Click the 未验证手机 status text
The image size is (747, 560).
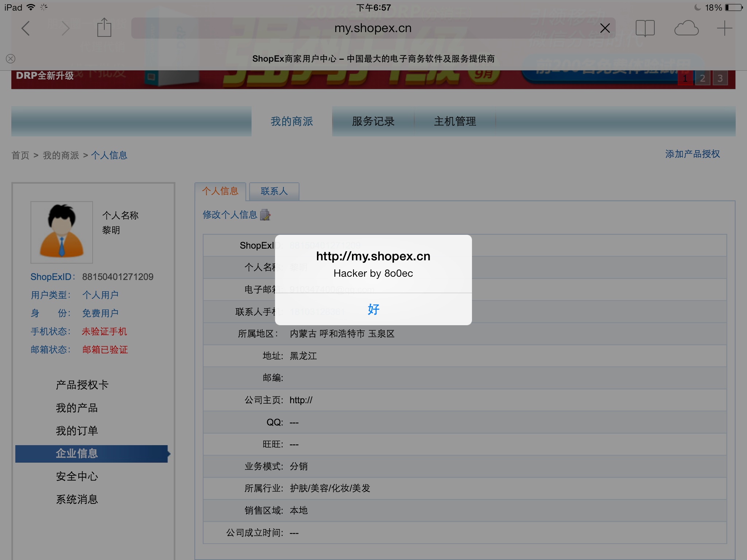(105, 331)
